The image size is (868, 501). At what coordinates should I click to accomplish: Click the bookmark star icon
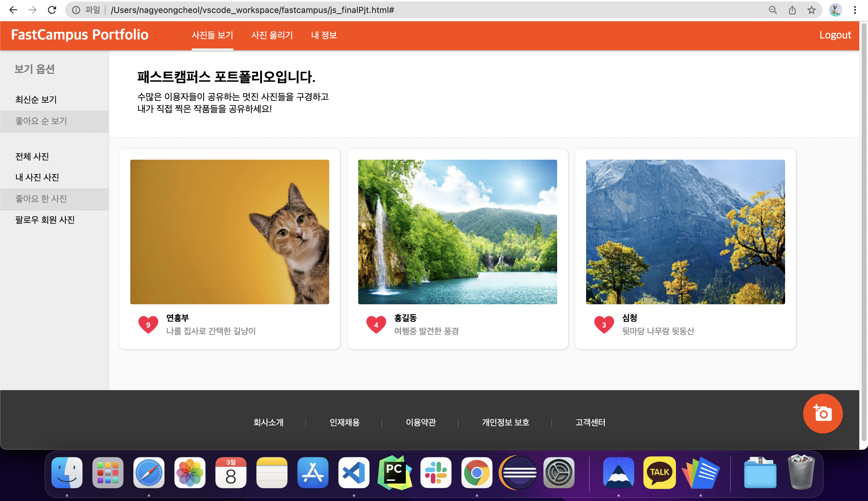pyautogui.click(x=812, y=10)
